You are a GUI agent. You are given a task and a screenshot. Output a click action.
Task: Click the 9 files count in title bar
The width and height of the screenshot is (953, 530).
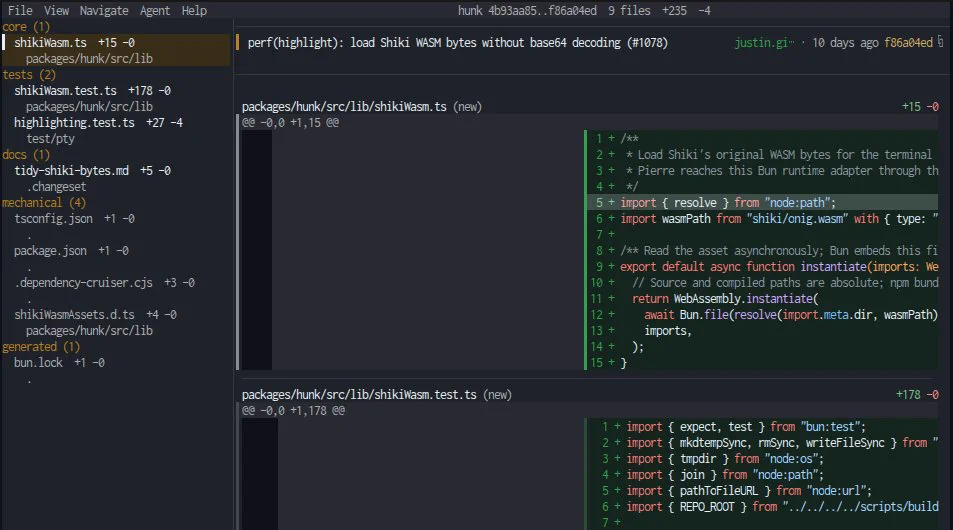pos(629,10)
